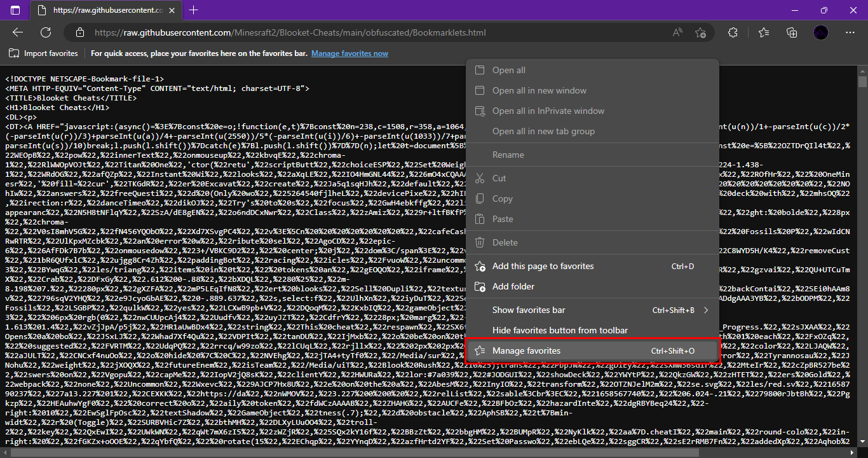Click the <H1>Blooket Cheats</H1> line

coord(57,108)
